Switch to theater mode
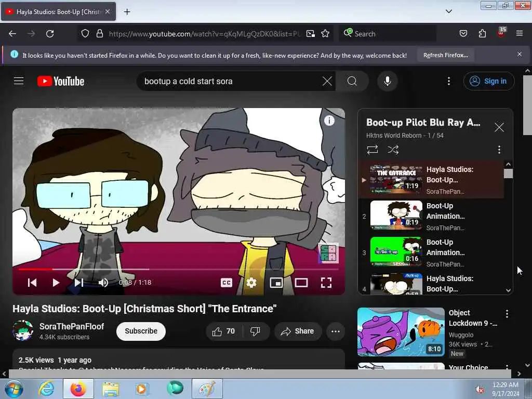 point(301,283)
